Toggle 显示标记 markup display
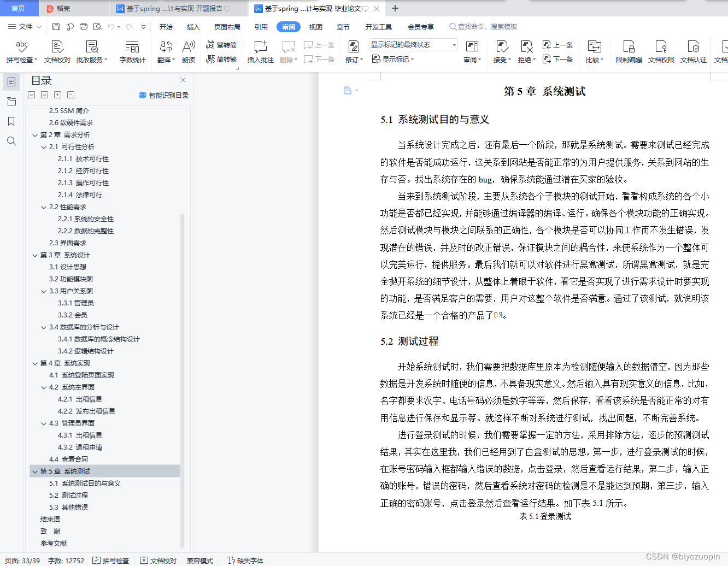 click(395, 59)
